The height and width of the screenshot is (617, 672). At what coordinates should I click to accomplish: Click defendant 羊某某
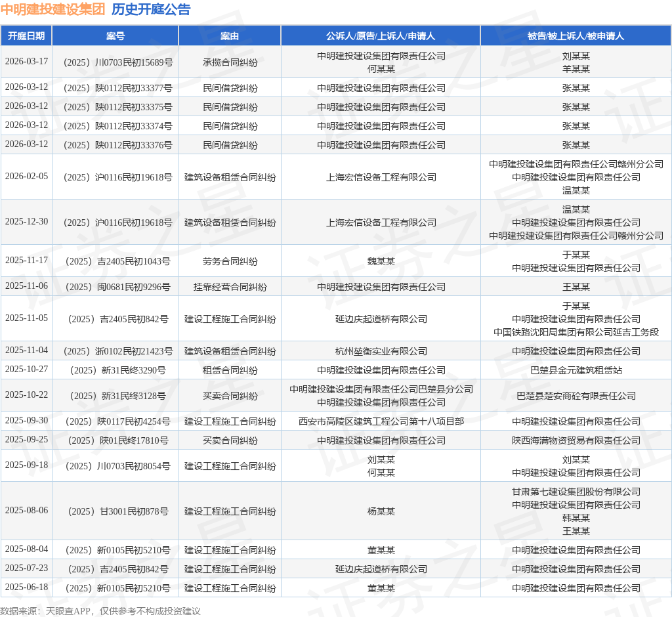point(576,69)
